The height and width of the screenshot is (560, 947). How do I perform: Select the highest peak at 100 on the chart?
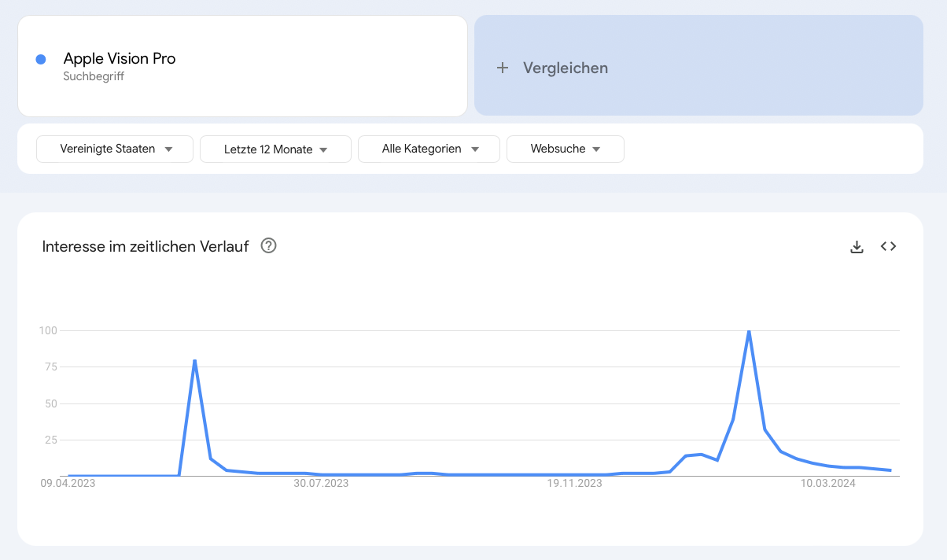tap(749, 331)
